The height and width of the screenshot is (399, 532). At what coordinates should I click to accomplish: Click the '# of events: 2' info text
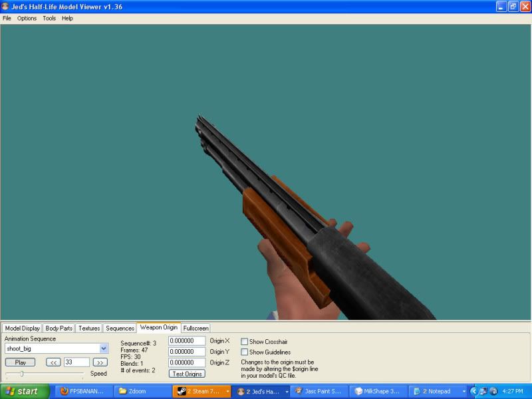[138, 370]
